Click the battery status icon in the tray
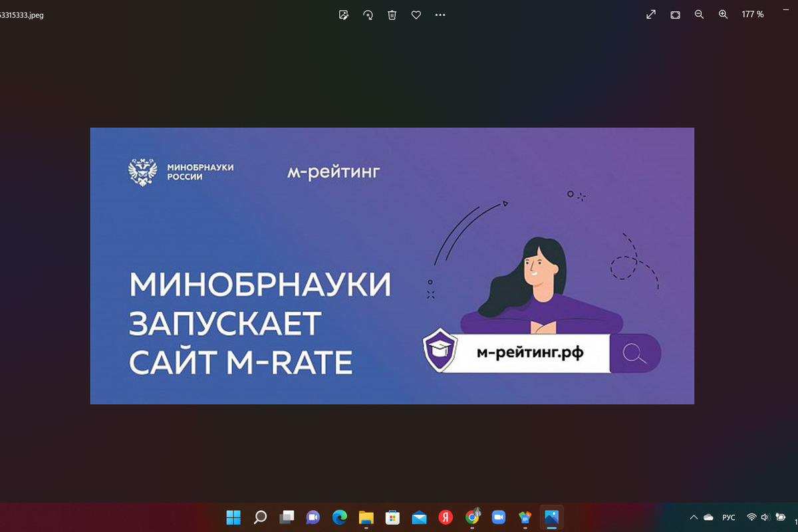798x532 pixels. [x=780, y=517]
